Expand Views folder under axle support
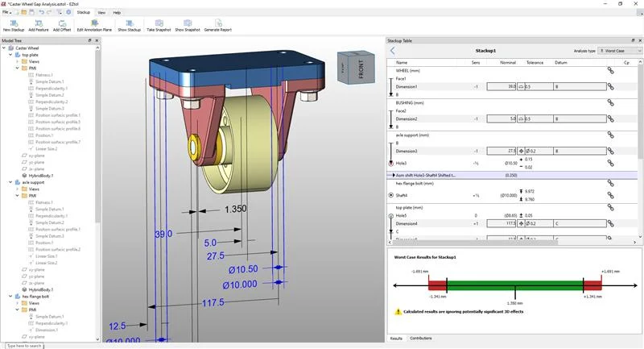644x349 pixels. [17, 189]
